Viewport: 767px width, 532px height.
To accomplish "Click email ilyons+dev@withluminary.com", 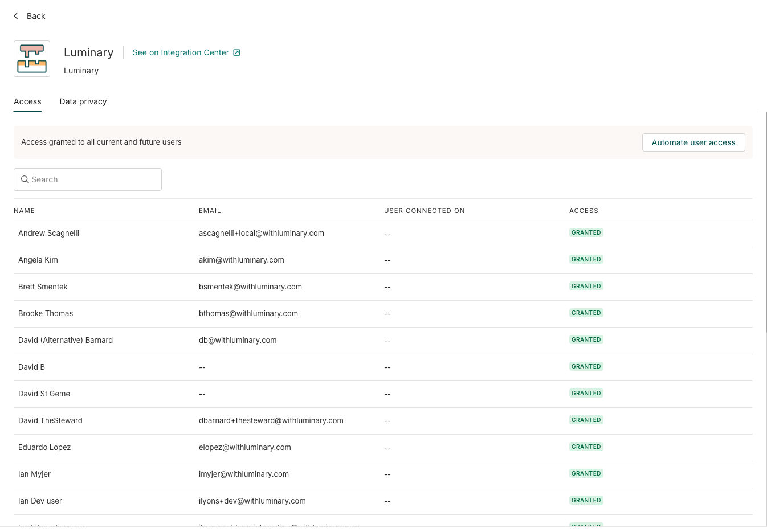I will [x=252, y=501].
